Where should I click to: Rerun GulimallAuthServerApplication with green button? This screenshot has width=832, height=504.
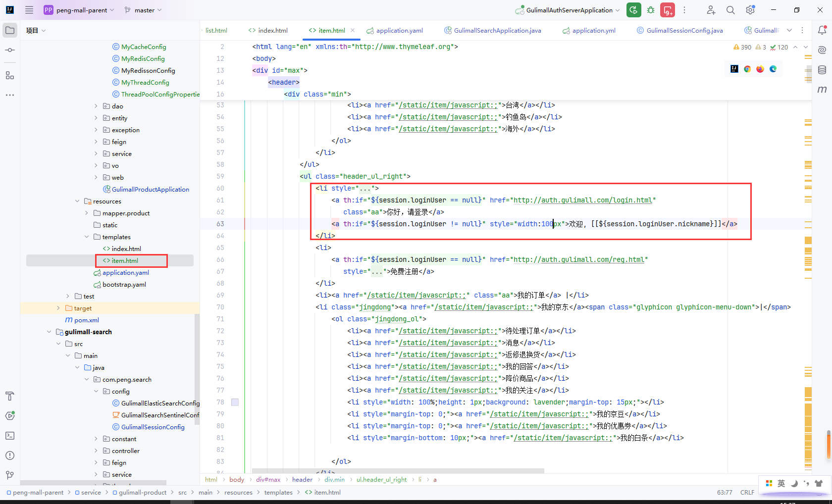click(634, 10)
